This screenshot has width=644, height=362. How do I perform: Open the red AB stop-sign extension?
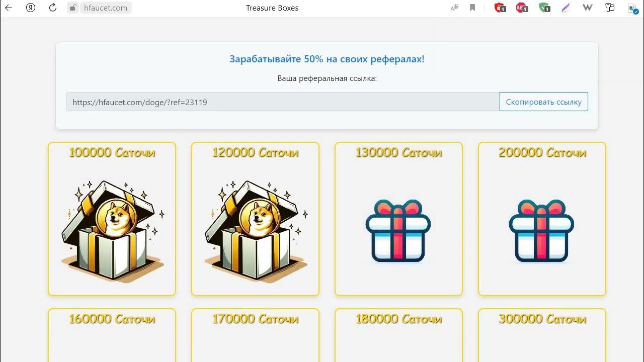click(522, 8)
